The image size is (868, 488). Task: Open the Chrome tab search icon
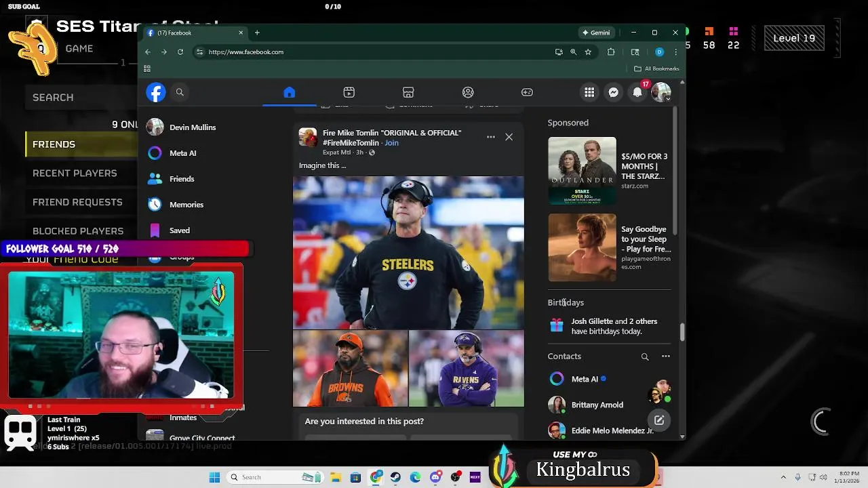[x=635, y=52]
